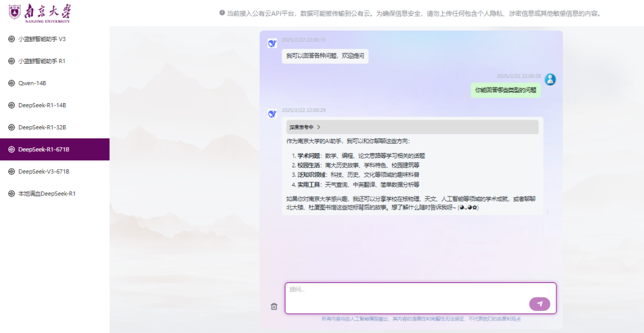Open the three-dot options beside the bot reply
The height and width of the screenshot is (333, 644).
[x=547, y=213]
